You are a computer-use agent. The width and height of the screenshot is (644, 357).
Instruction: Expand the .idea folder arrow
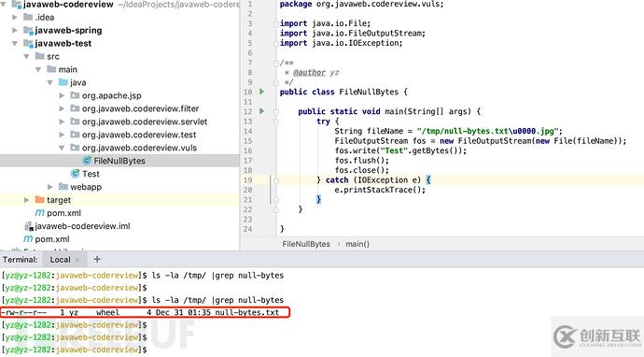pos(15,17)
